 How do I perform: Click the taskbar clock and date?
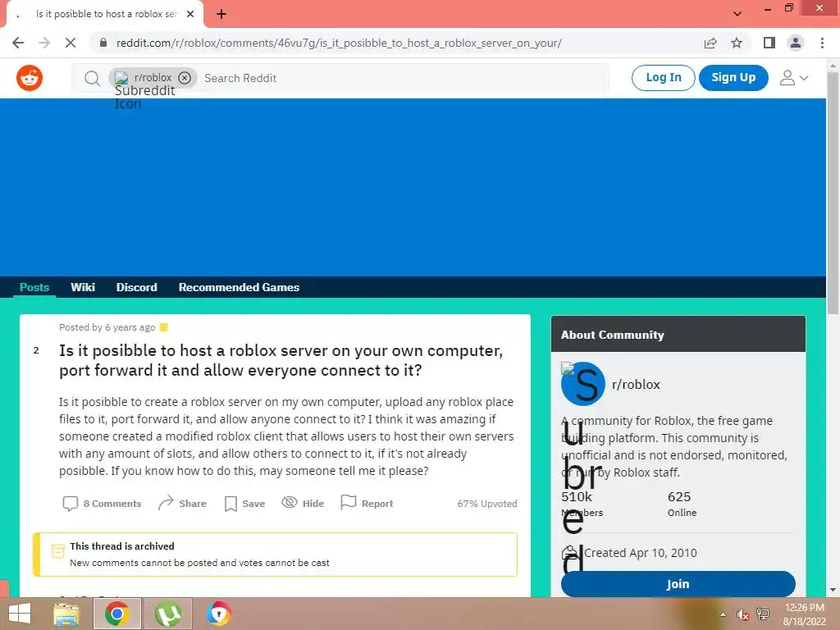[805, 614]
